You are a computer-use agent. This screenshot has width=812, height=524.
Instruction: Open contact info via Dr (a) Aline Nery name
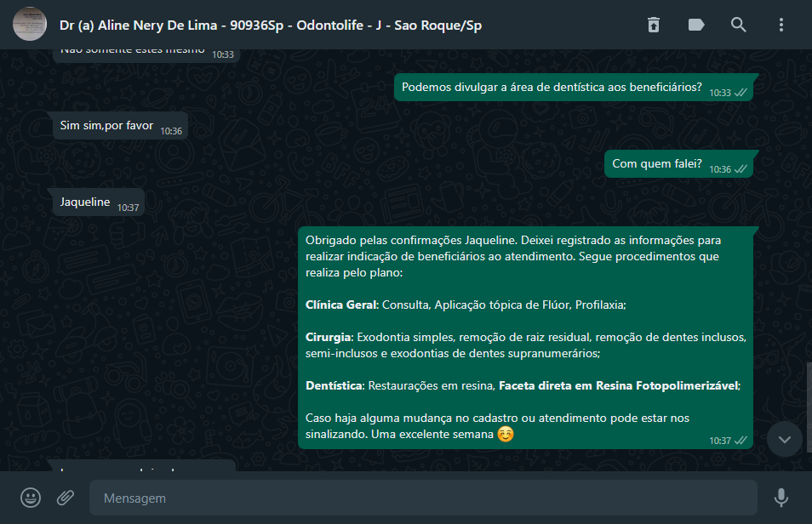click(x=271, y=25)
